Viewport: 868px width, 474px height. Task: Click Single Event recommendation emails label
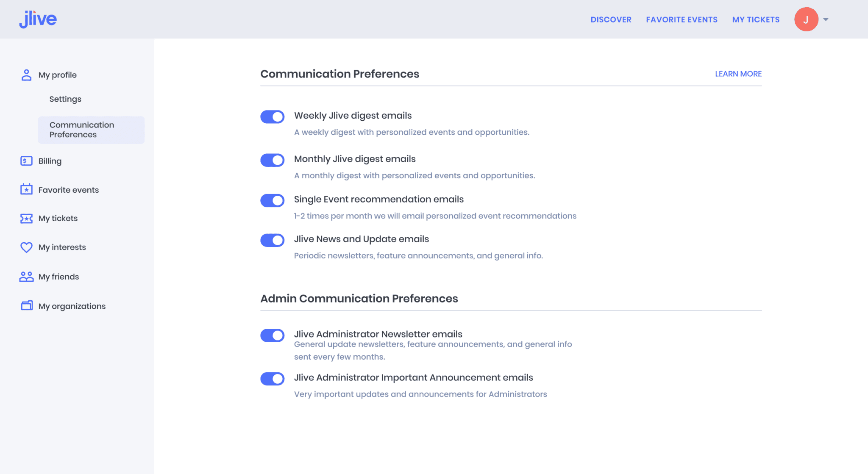tap(379, 199)
